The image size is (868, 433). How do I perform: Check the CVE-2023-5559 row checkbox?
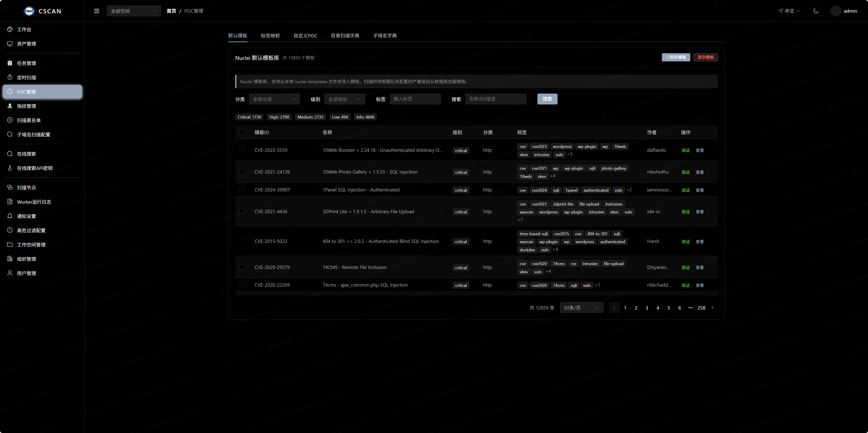241,150
